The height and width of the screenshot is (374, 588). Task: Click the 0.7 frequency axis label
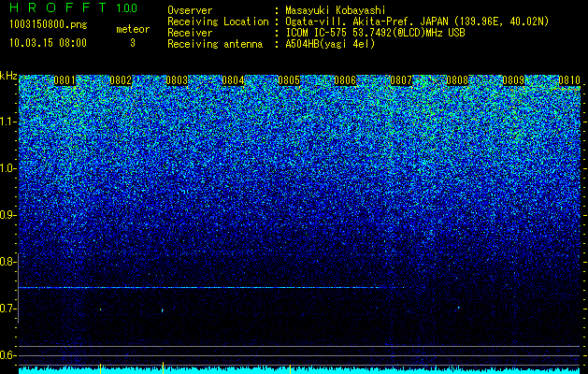click(7, 309)
